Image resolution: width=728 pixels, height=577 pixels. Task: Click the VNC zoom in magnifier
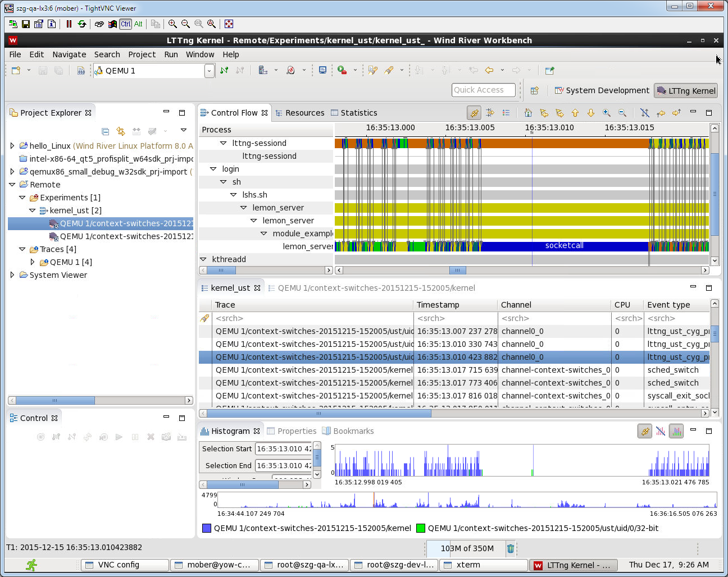coord(172,24)
